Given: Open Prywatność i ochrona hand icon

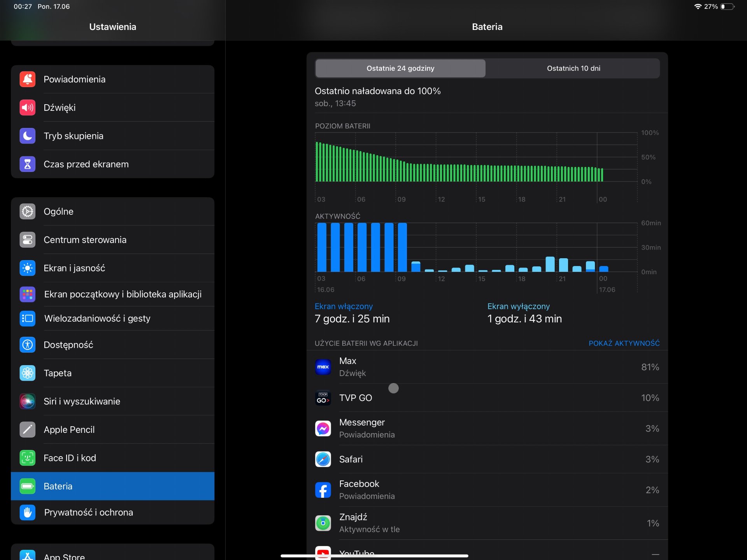Looking at the screenshot, I should coord(27,513).
